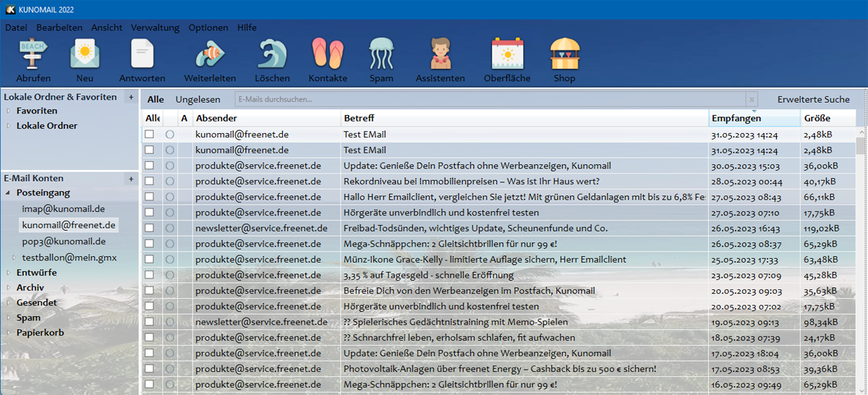Image resolution: width=868 pixels, height=395 pixels.
Task: Expand the Favoriten folder
Action: pos(9,111)
